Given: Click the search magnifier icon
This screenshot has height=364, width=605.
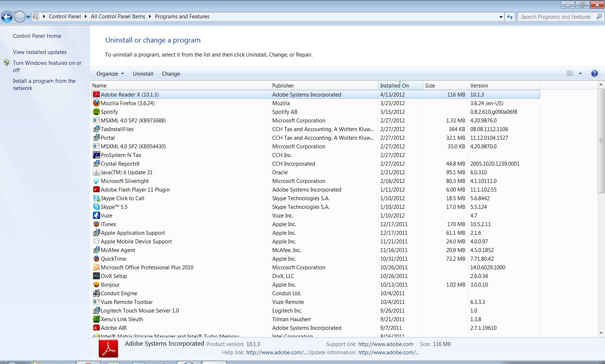Looking at the screenshot, I should click(599, 17).
